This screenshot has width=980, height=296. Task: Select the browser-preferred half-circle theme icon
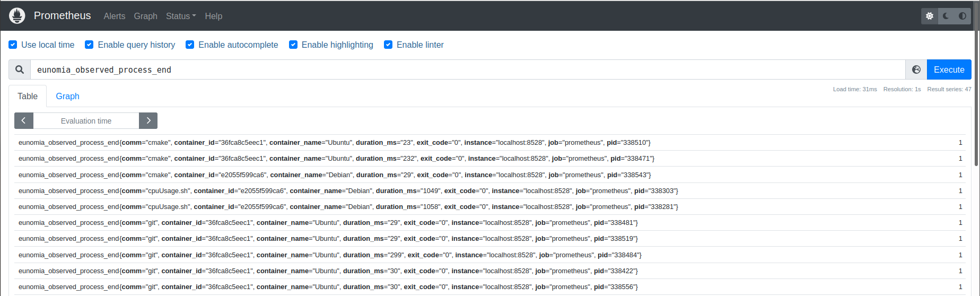[x=962, y=16]
